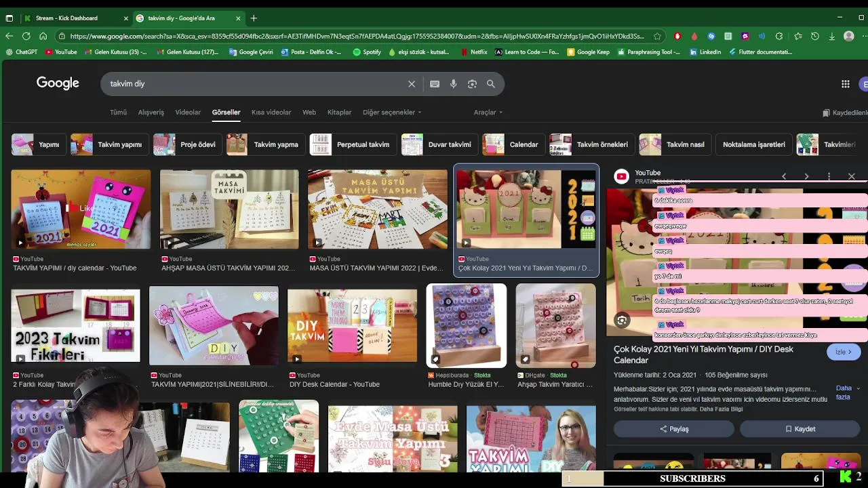Close the image preview panel
This screenshot has height=488, width=868.
852,176
